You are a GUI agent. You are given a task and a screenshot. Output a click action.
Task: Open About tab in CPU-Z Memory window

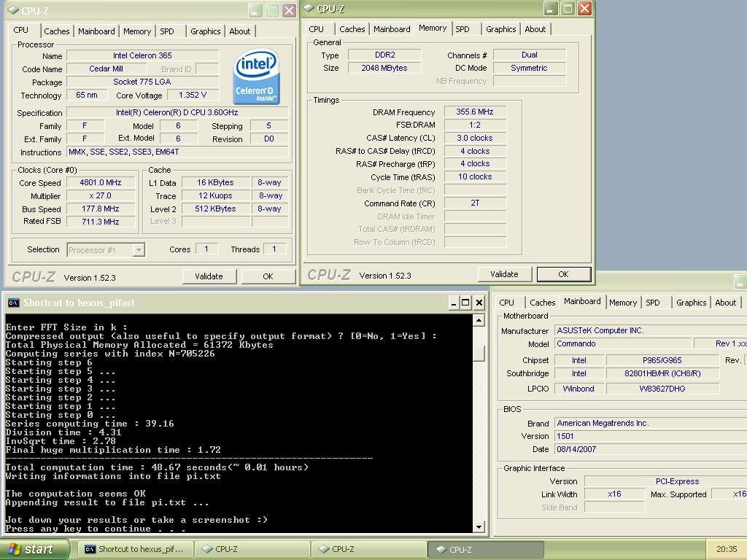coord(535,29)
